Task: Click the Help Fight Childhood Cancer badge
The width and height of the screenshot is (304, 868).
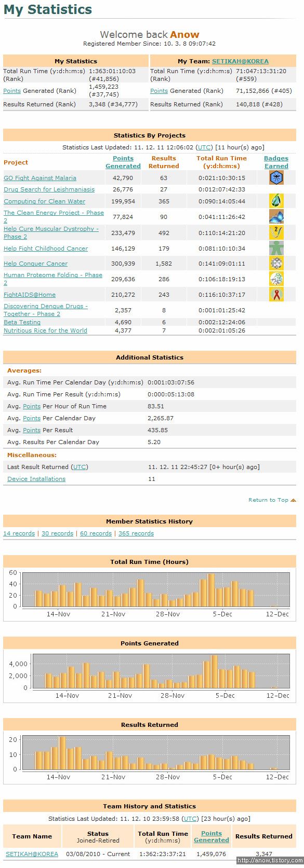Action: click(276, 248)
